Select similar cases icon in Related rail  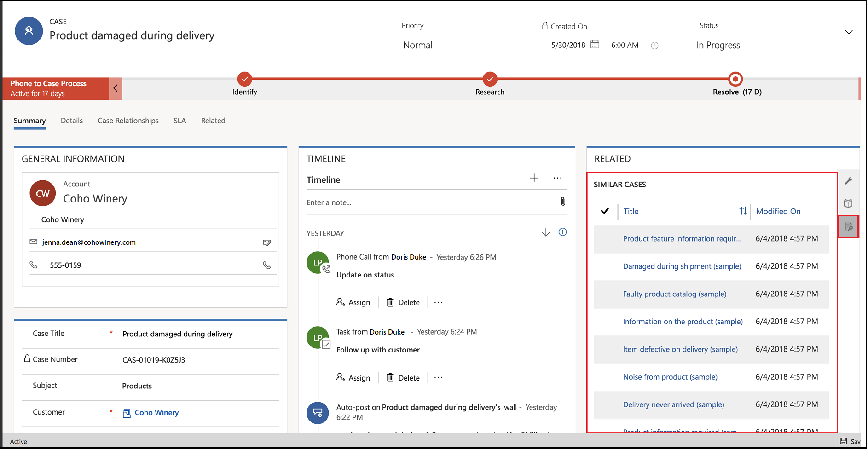(849, 226)
